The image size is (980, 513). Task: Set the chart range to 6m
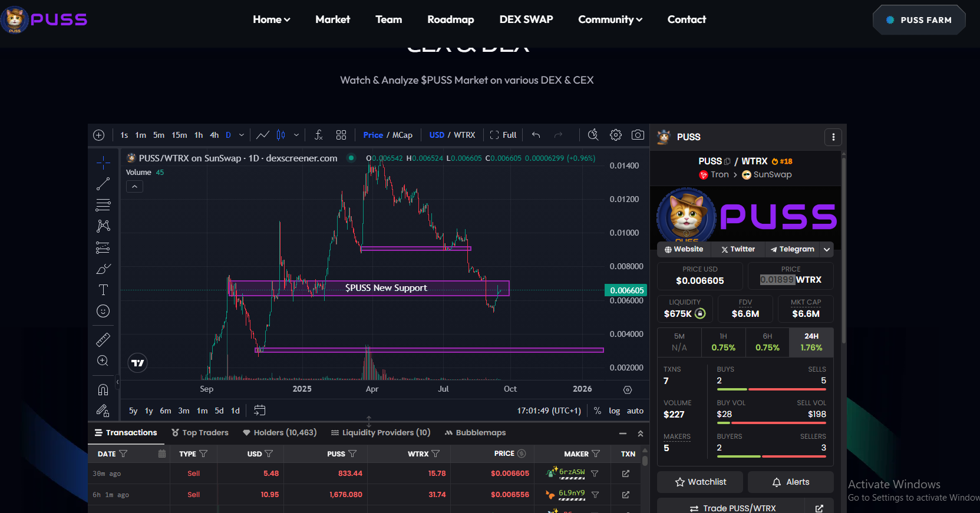[166, 411]
